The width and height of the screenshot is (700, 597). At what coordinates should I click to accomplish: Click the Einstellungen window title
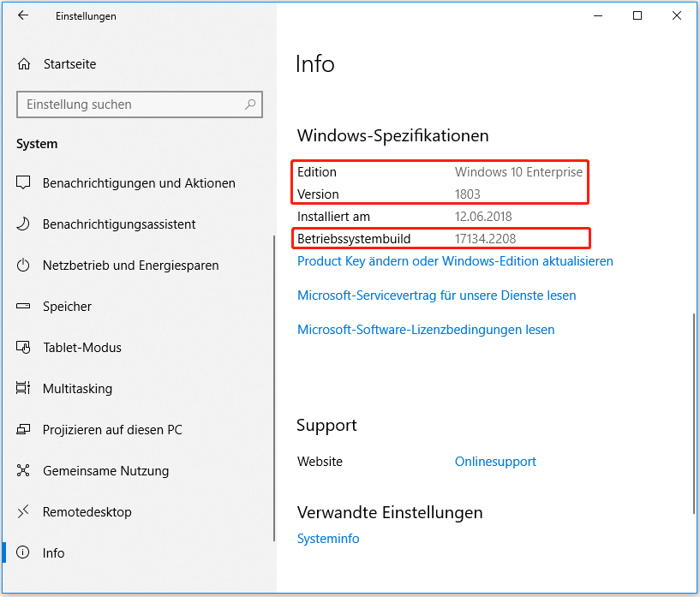click(x=86, y=16)
